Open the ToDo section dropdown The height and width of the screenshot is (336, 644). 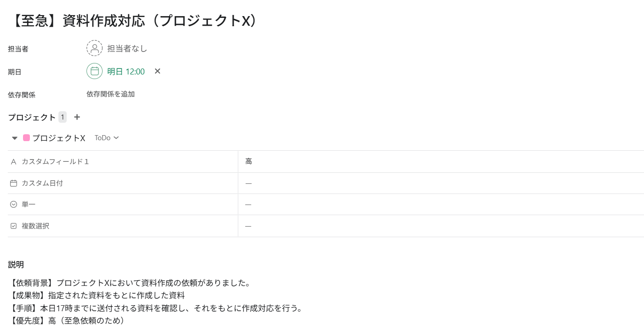[107, 138]
